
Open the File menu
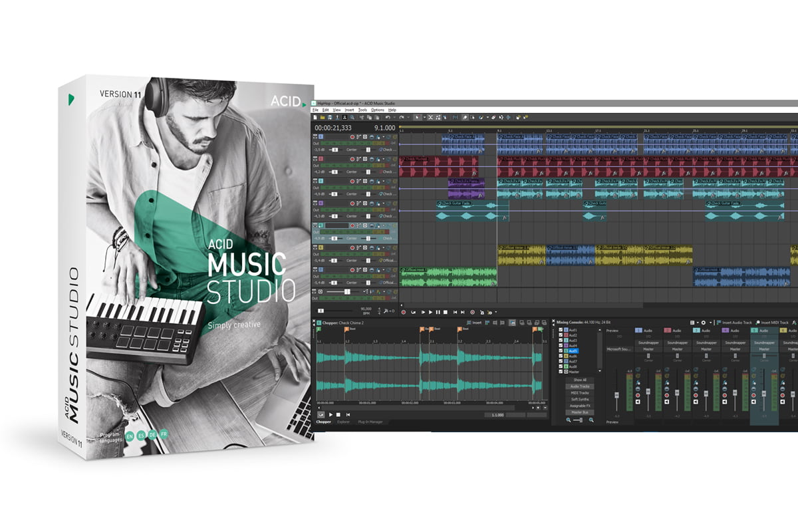click(x=315, y=110)
